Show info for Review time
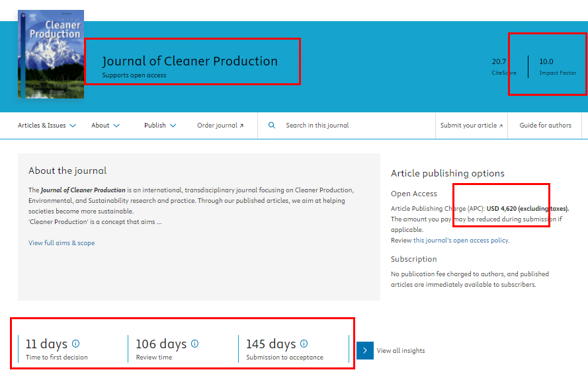Viewport: 588px width, 378px height. point(194,344)
